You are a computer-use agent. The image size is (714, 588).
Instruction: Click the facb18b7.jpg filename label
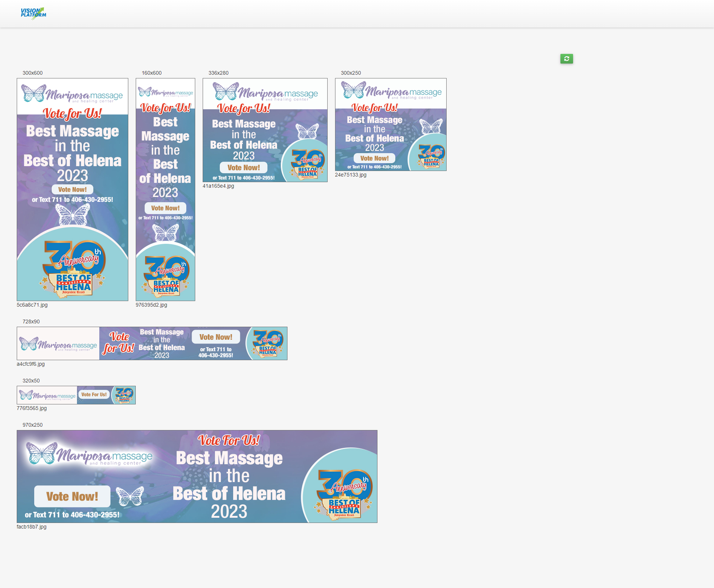tap(32, 527)
